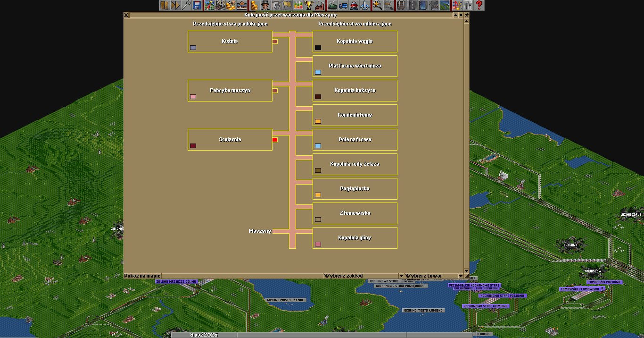Open the aircraft list icon
Screen dimensions: 644x338
365,5
